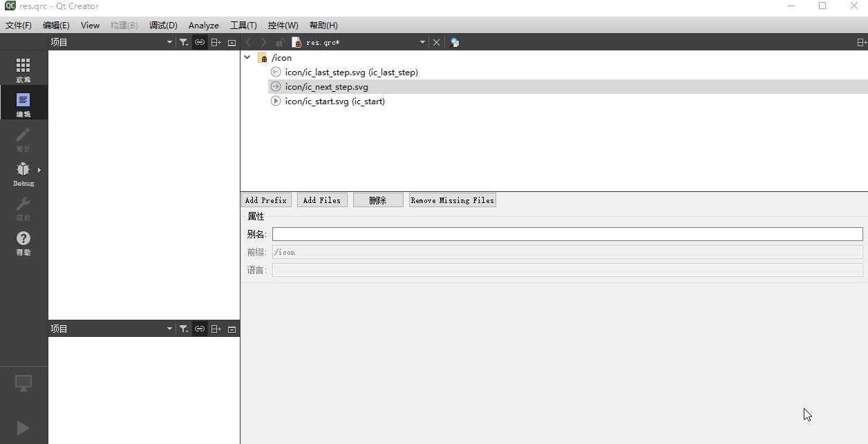Click the 前缀 prefix field showing /icon
This screenshot has height=444, width=868.
pyautogui.click(x=567, y=252)
